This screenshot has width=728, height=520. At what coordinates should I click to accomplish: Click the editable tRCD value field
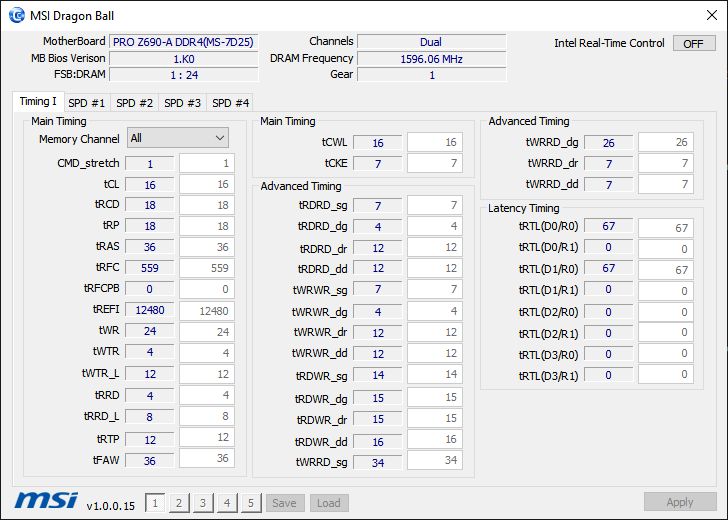tap(207, 205)
